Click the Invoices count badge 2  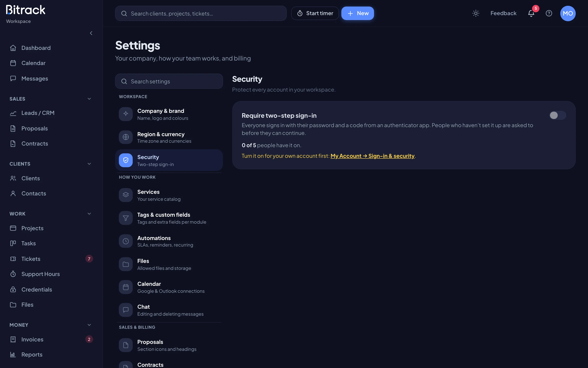[89, 339]
